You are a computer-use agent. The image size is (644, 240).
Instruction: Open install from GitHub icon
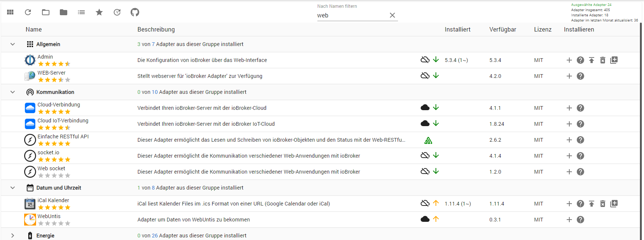click(135, 12)
